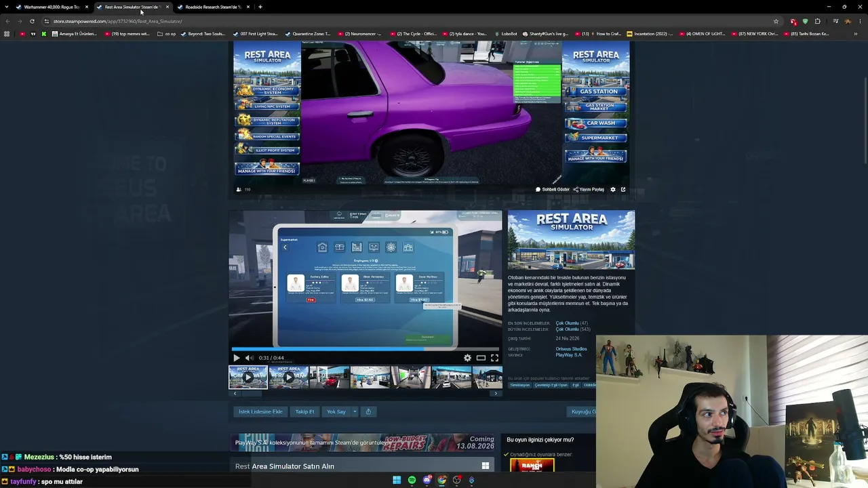Move the media strip left with the arrow

(x=235, y=393)
